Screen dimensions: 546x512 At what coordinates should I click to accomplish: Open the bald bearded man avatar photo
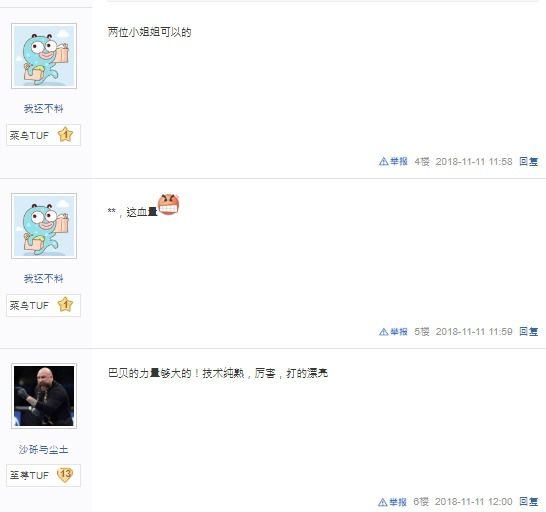[x=44, y=396]
